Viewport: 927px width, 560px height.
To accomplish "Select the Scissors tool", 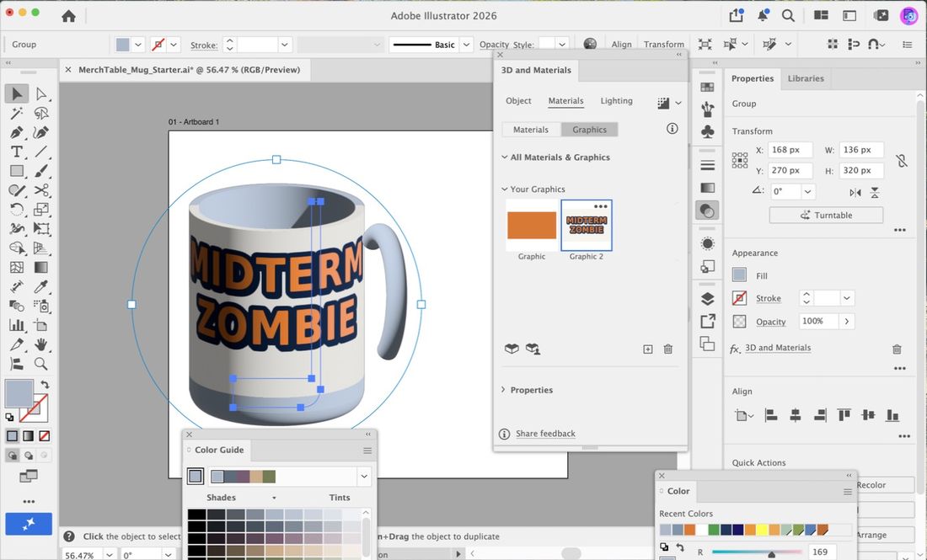I will 40,190.
